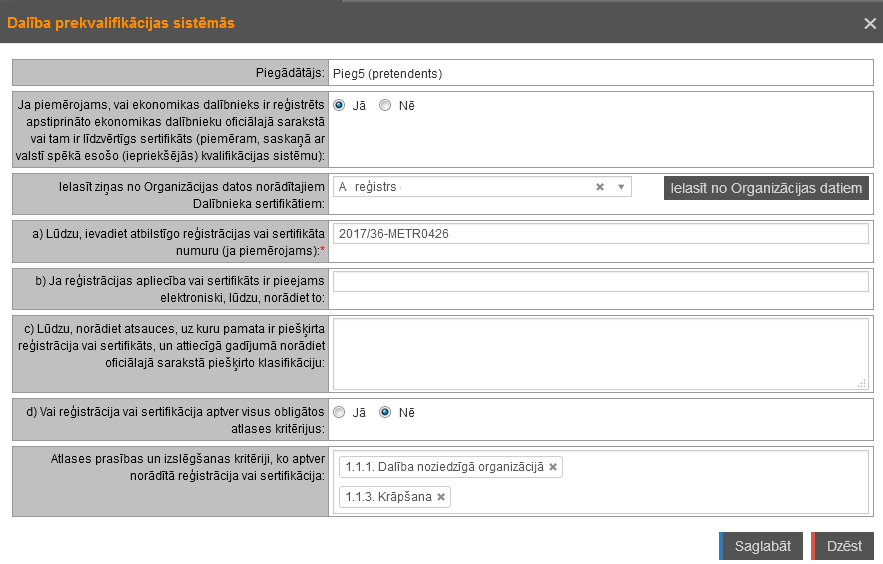
Task: Click into the references textarea
Action: coord(598,353)
